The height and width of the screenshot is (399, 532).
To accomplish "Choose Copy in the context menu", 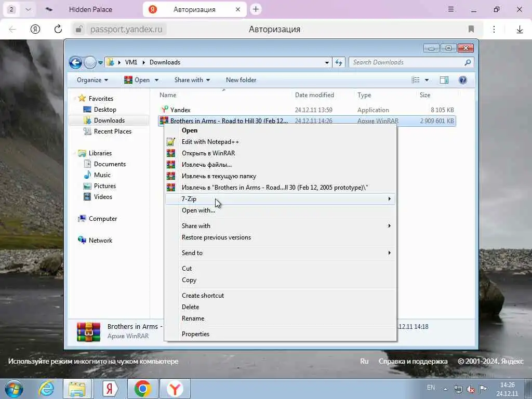I will point(280,280).
